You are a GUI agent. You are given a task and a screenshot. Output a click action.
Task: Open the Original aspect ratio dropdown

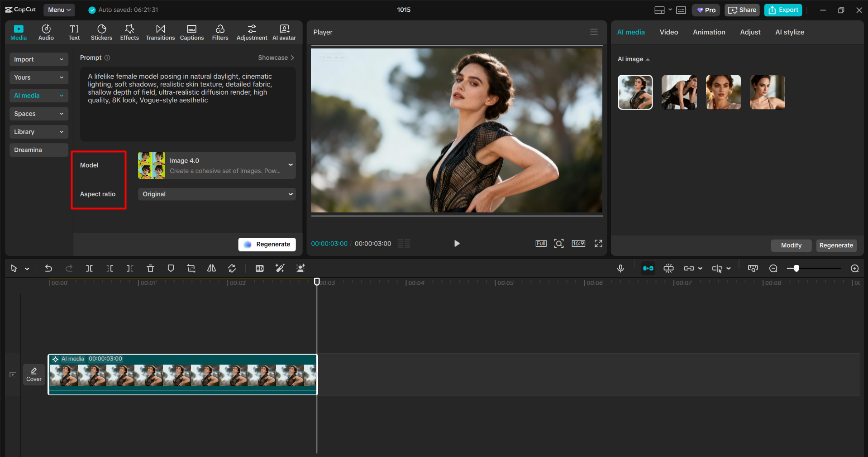click(x=216, y=194)
